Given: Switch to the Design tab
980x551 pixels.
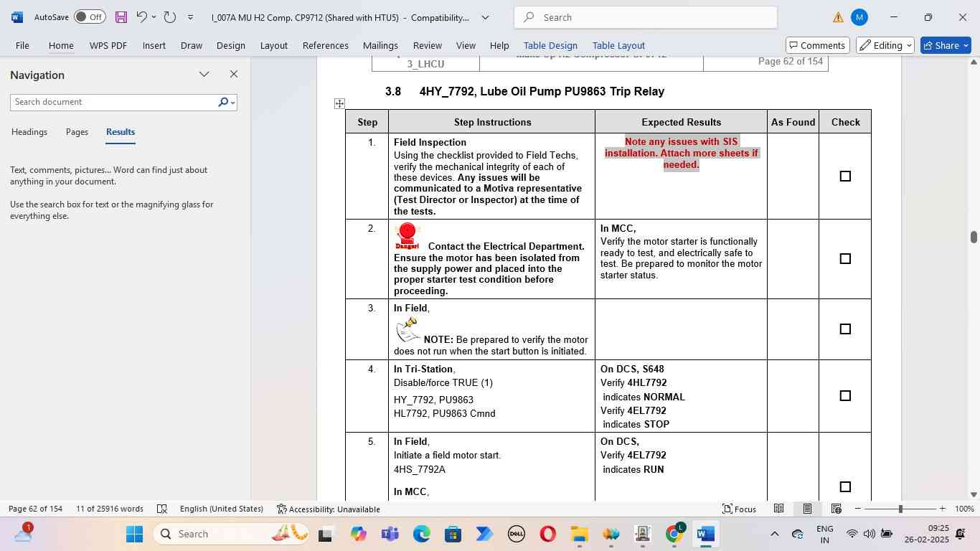Looking at the screenshot, I should 231,45.
